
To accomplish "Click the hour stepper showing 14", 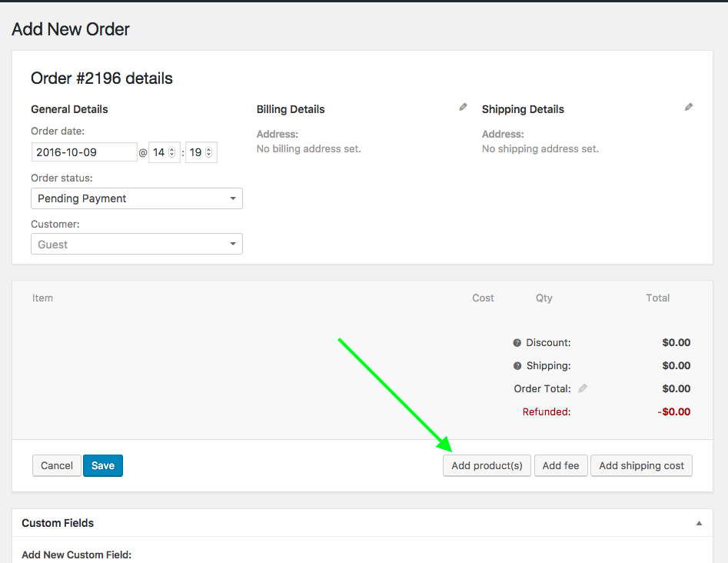I will pyautogui.click(x=164, y=152).
